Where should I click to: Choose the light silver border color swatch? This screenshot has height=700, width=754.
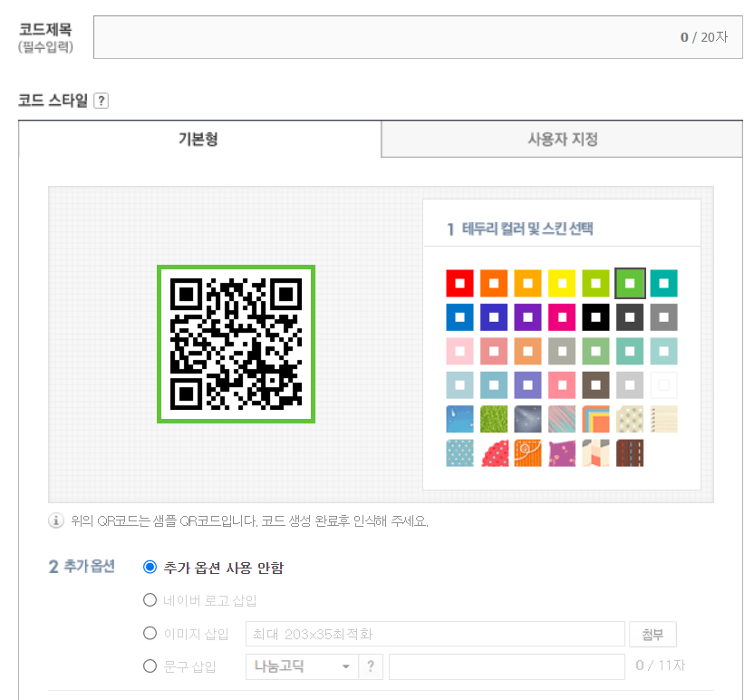click(630, 384)
